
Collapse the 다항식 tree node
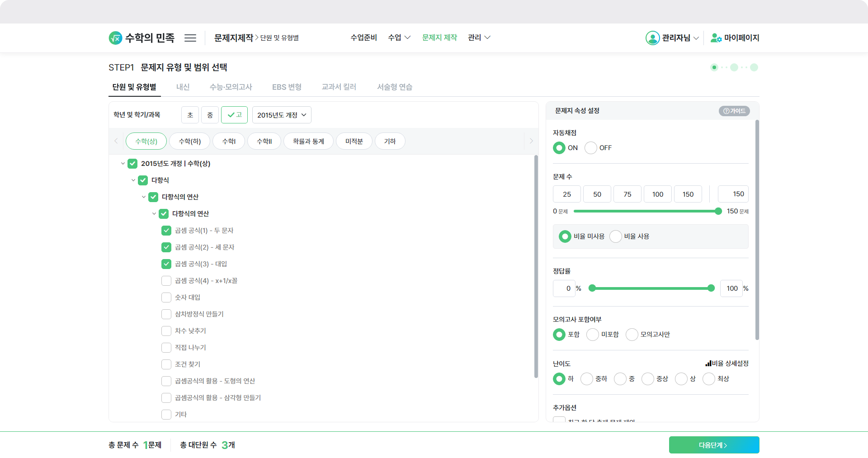[x=133, y=180]
